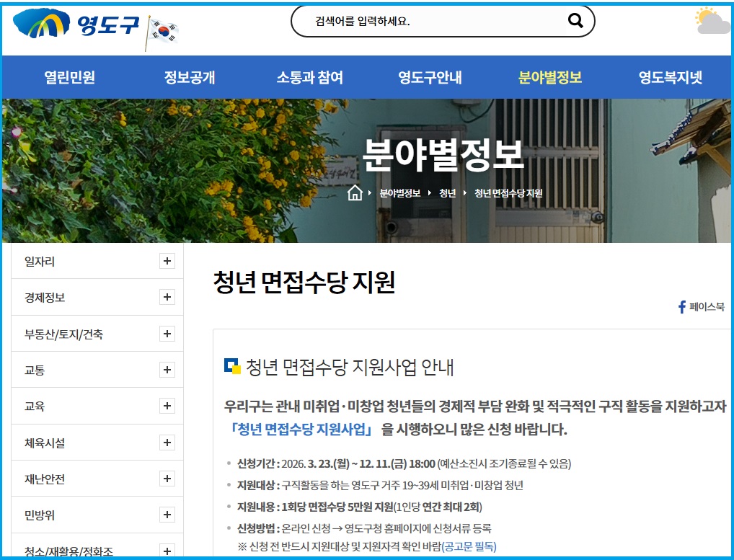Click the weather sun-cloud icon
The image size is (734, 560).
pyautogui.click(x=712, y=21)
